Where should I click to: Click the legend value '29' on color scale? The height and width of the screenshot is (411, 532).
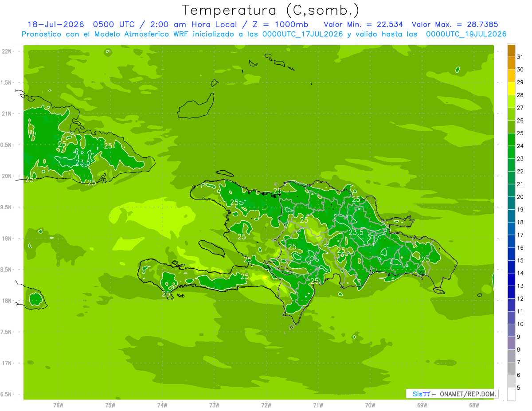point(520,82)
